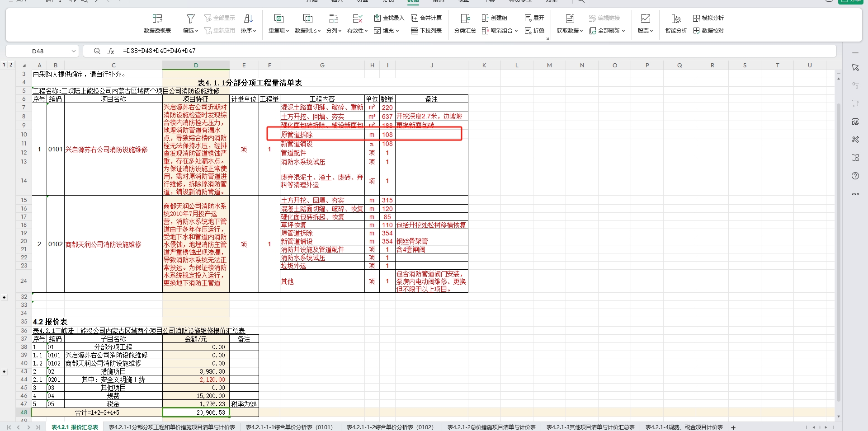868x431 pixels.
Task: Add a new sheet with plus button
Action: (x=733, y=427)
